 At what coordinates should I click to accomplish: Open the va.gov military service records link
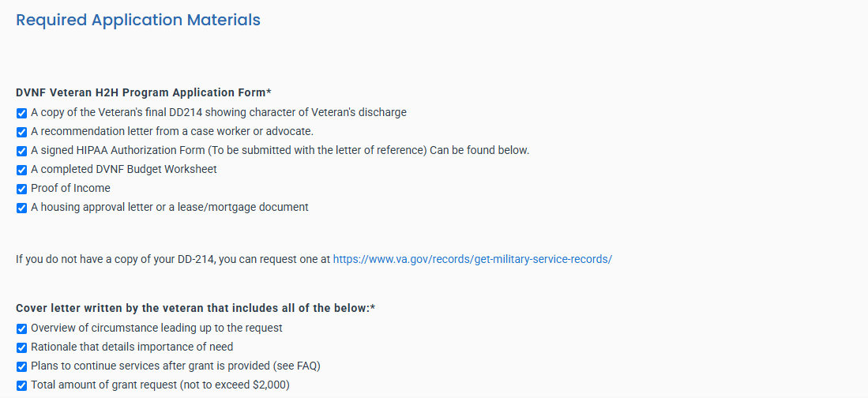tap(472, 259)
